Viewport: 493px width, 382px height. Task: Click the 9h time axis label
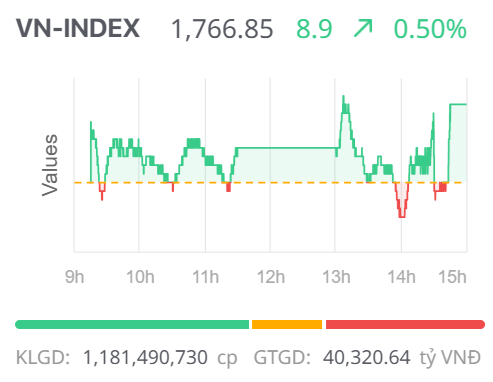click(74, 277)
